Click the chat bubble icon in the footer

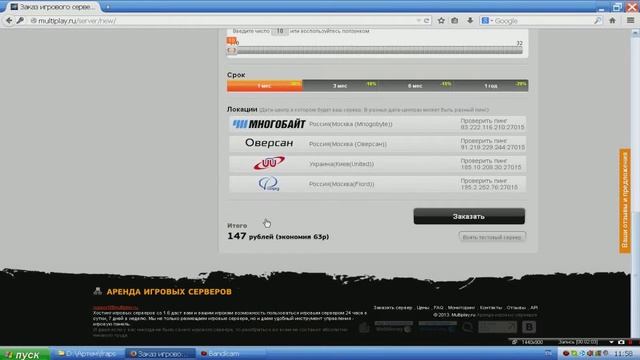[x=467, y=327]
